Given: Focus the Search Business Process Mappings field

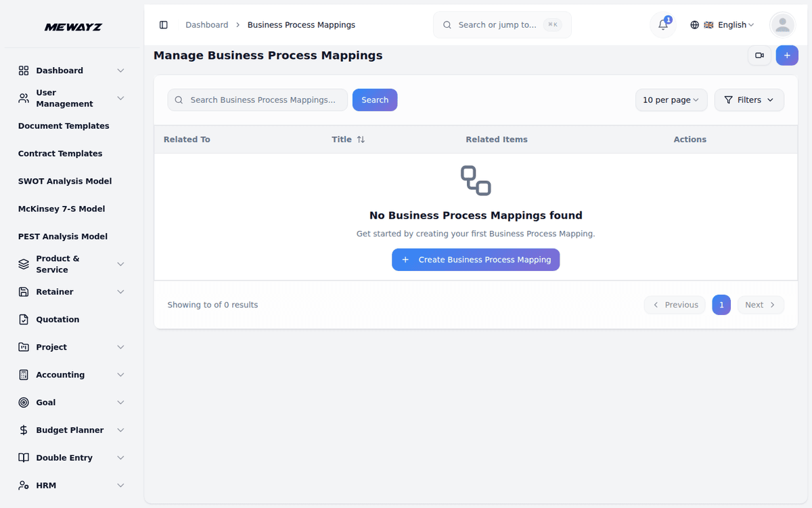Looking at the screenshot, I should point(258,100).
